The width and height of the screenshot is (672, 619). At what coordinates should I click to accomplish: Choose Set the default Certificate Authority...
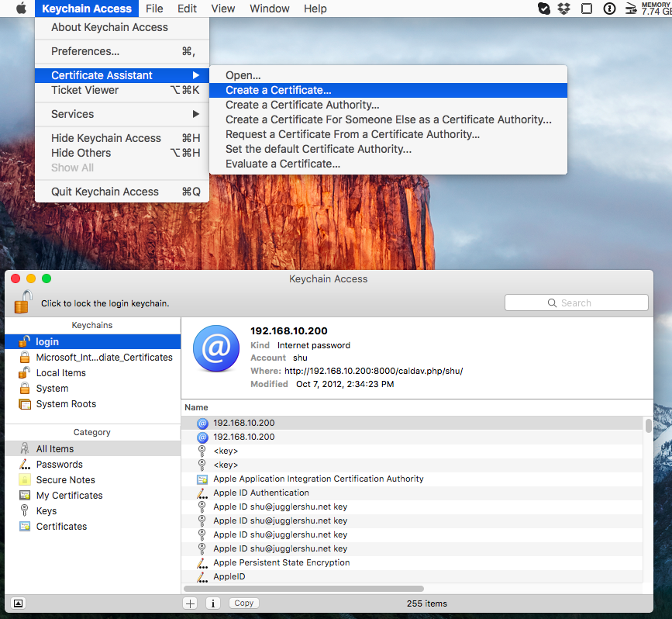pyautogui.click(x=388, y=149)
